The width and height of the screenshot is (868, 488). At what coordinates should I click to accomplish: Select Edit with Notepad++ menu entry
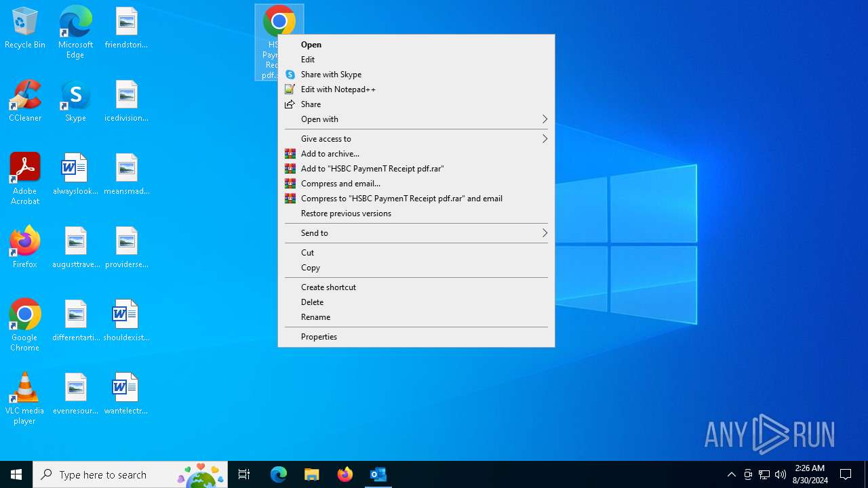pos(416,89)
